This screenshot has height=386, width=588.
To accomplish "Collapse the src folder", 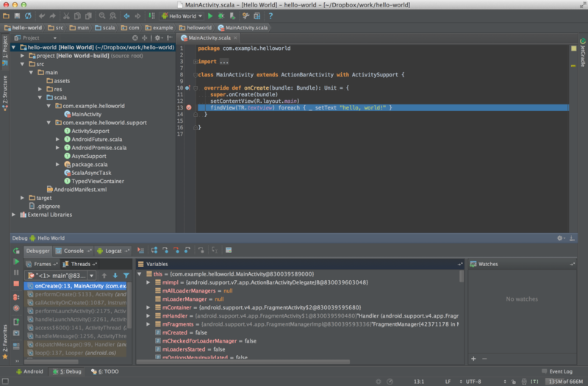I will click(x=22, y=64).
